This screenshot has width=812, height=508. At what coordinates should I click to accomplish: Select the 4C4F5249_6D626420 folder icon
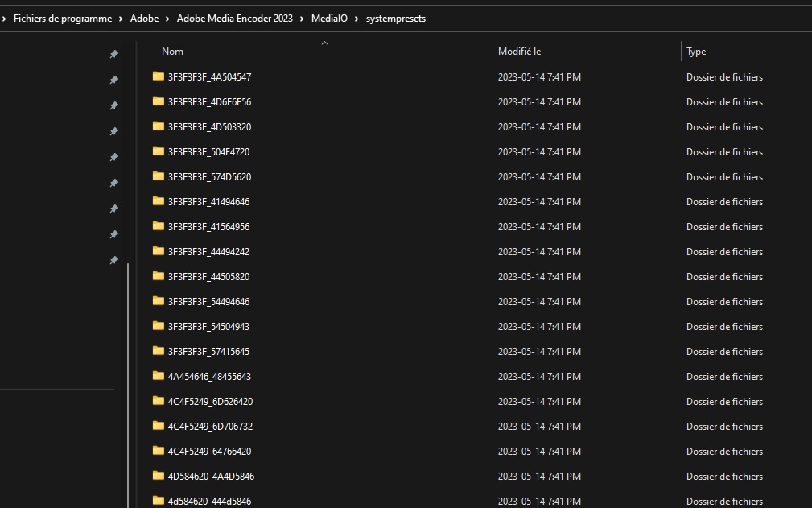click(x=159, y=400)
